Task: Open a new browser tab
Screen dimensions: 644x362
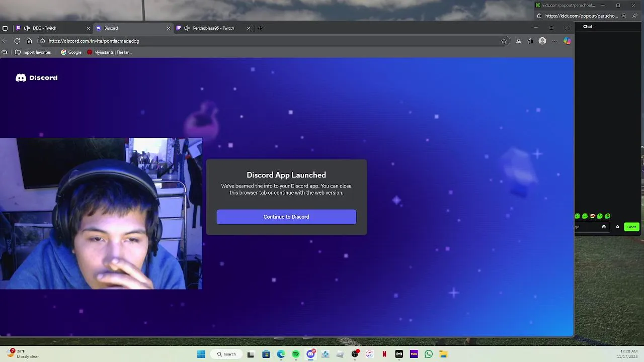Action: [260, 28]
